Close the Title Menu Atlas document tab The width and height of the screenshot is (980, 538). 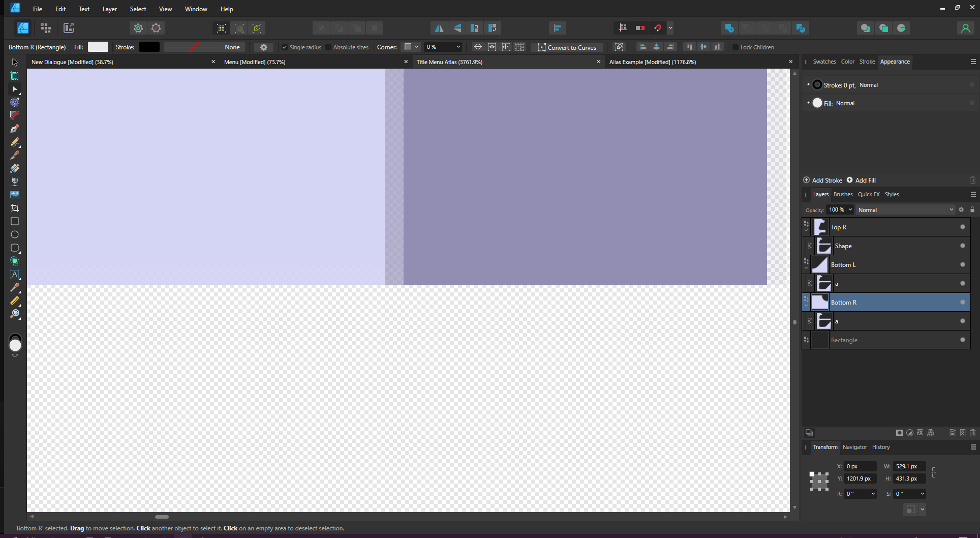pyautogui.click(x=598, y=62)
